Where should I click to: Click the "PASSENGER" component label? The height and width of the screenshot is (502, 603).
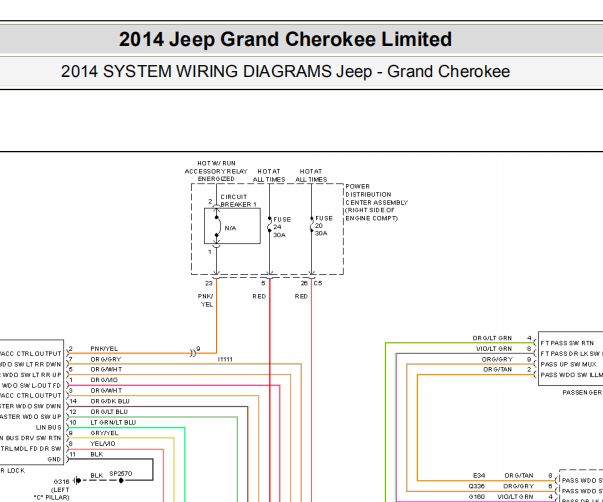(x=582, y=393)
